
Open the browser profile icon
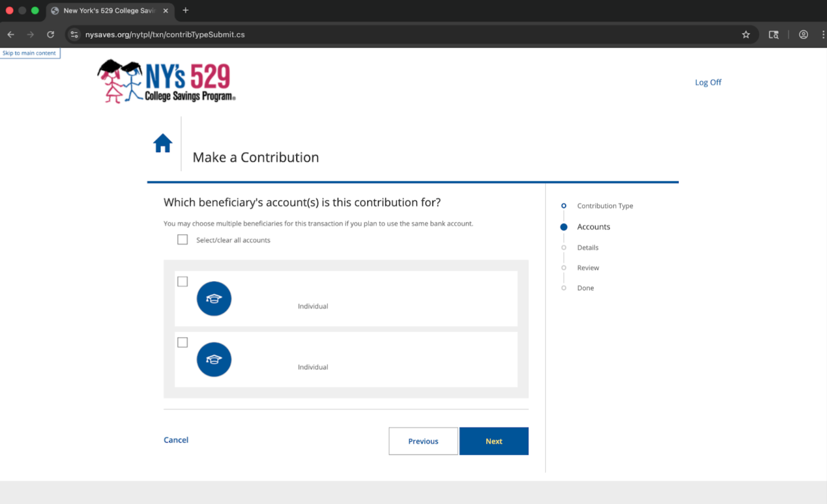(x=803, y=34)
